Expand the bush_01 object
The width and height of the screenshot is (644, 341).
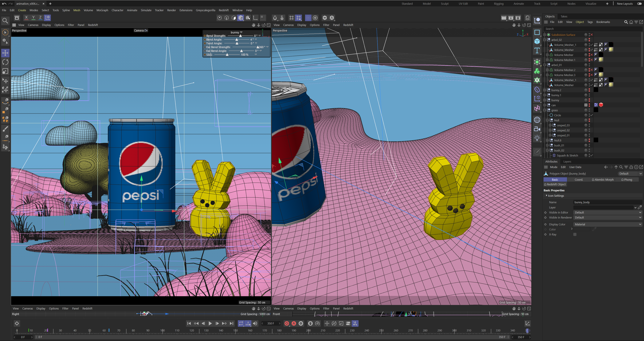click(x=548, y=145)
